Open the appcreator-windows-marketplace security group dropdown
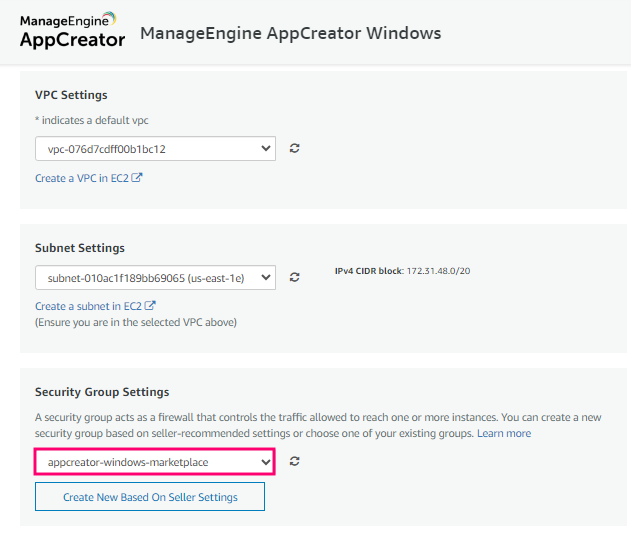The height and width of the screenshot is (533, 631). 155,461
